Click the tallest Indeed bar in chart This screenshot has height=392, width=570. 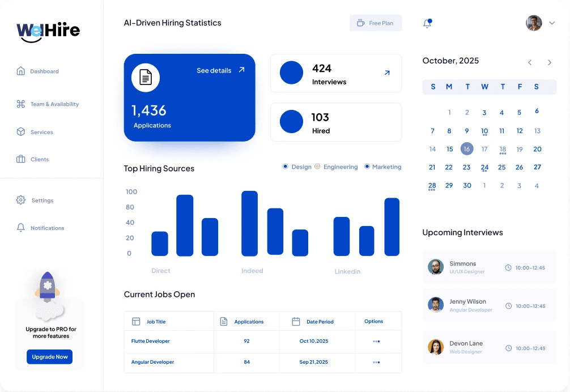[249, 223]
